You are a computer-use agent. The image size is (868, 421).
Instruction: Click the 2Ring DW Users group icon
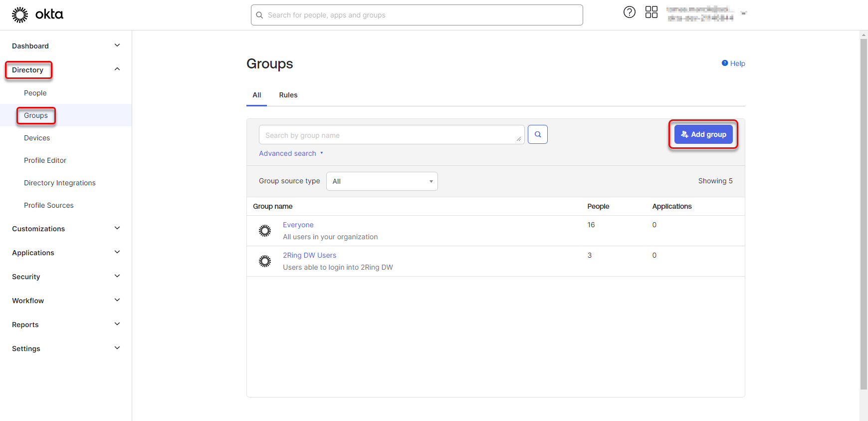click(x=265, y=261)
